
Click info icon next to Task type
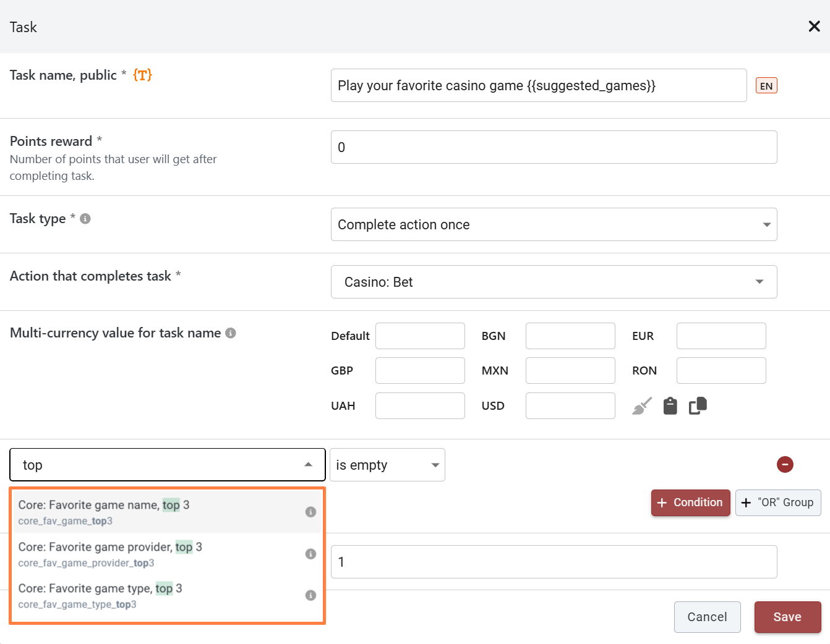pos(85,219)
